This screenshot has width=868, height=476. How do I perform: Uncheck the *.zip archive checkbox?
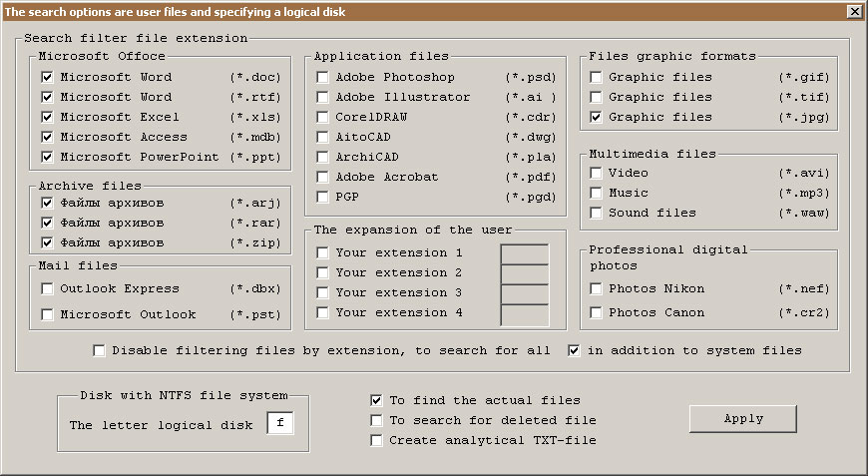[47, 242]
